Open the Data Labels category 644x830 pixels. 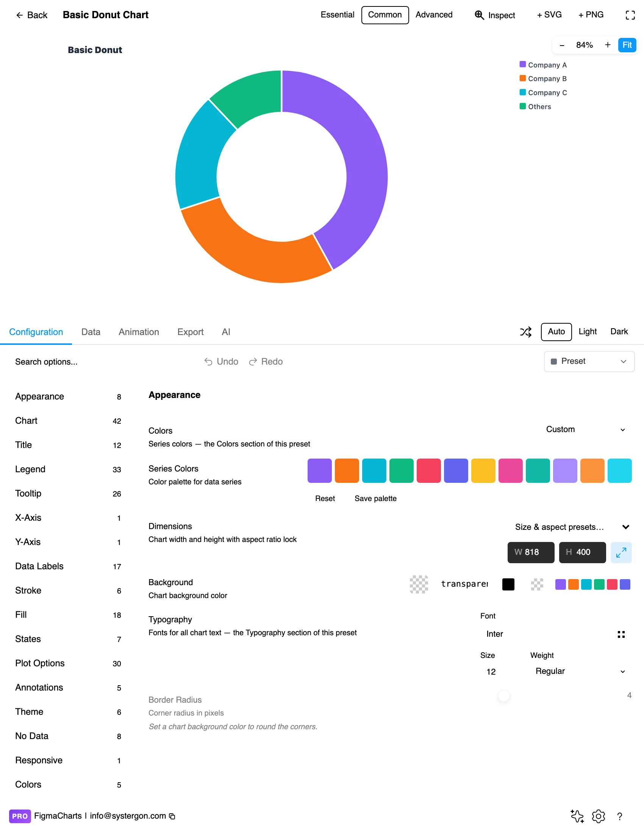tap(68, 566)
